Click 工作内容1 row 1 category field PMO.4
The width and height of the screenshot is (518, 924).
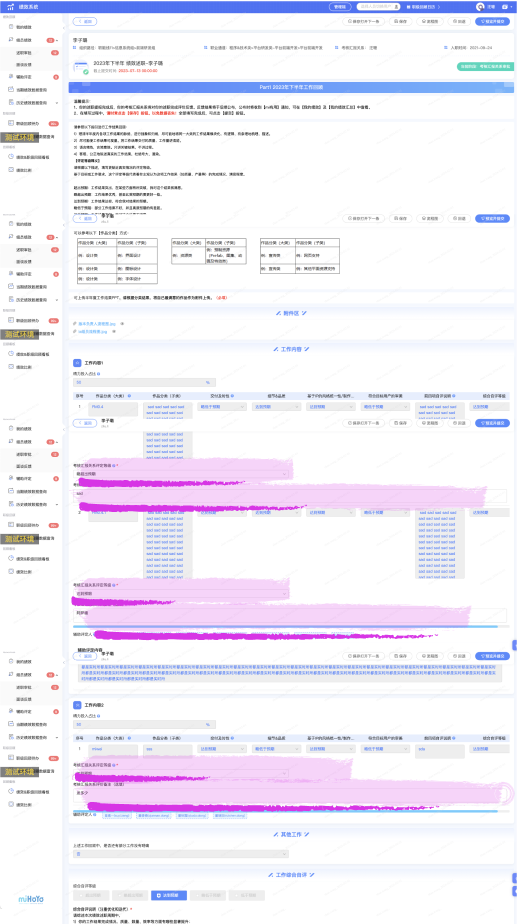click(113, 409)
